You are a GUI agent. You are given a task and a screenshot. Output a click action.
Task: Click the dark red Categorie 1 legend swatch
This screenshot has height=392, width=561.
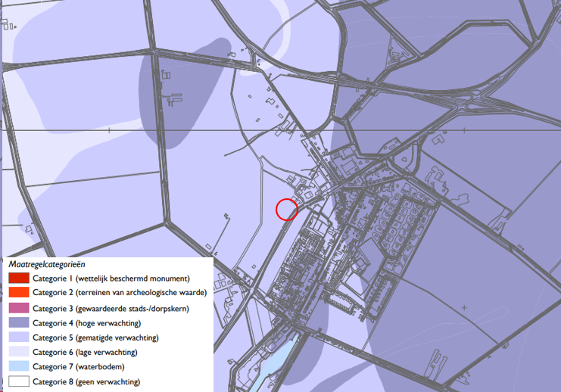coord(19,278)
